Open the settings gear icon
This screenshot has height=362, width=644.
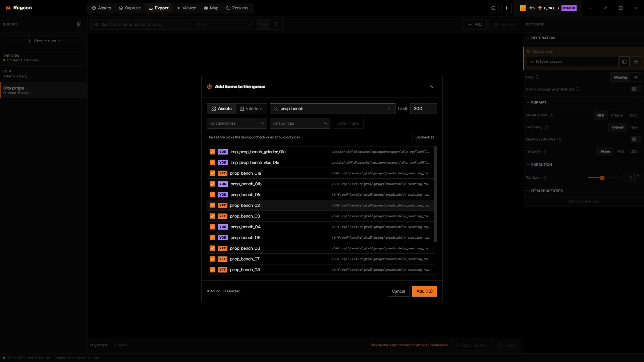(x=506, y=8)
